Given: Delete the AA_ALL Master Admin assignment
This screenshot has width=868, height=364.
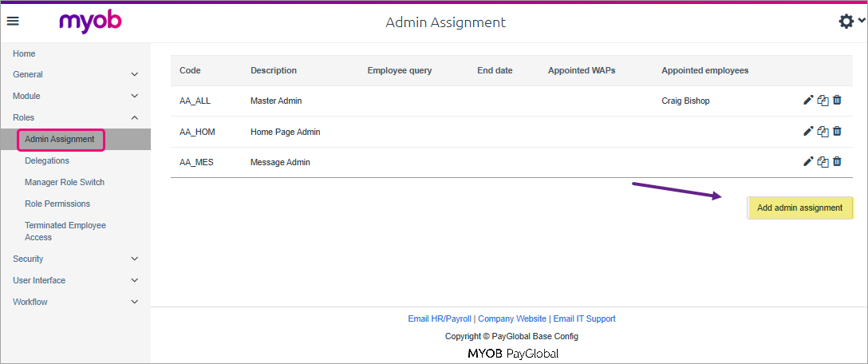Looking at the screenshot, I should click(837, 101).
